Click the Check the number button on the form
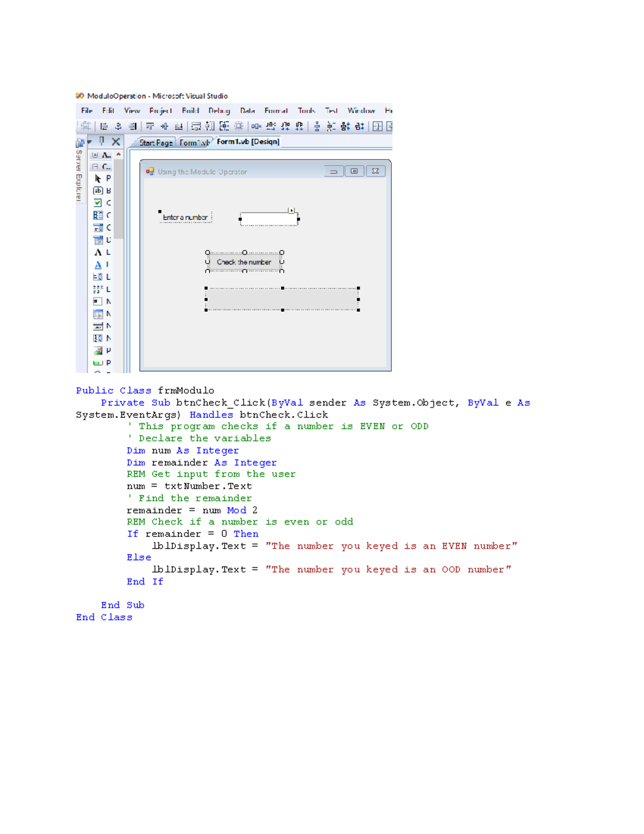 pos(244,262)
